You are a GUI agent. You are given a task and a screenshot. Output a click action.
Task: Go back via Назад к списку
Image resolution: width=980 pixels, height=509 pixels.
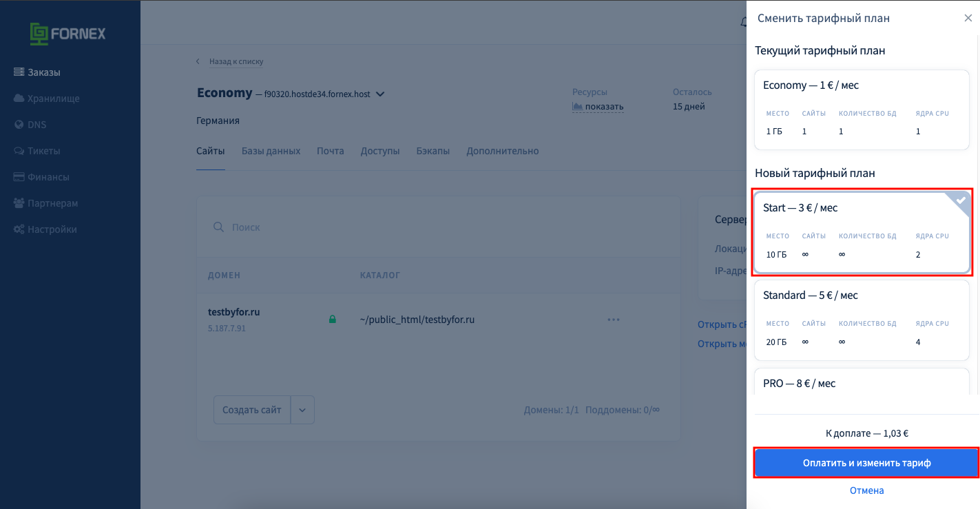click(x=236, y=61)
